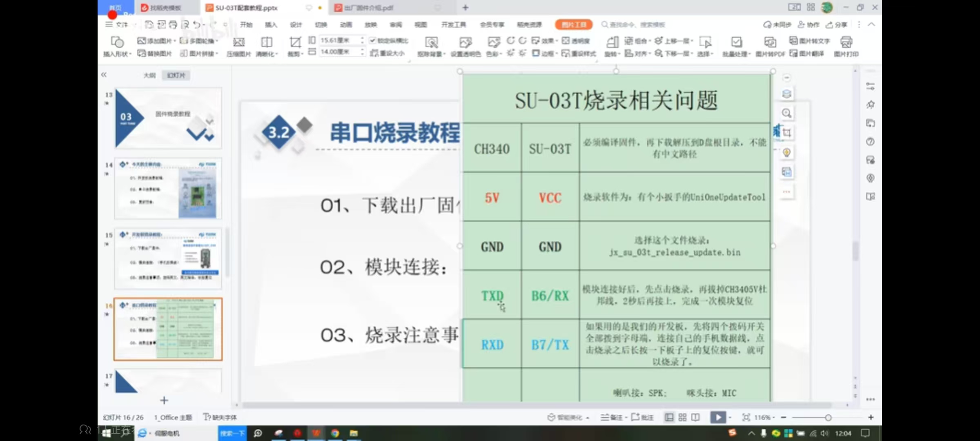Enable the slideshow play mode
This screenshot has width=980, height=441.
(x=717, y=417)
